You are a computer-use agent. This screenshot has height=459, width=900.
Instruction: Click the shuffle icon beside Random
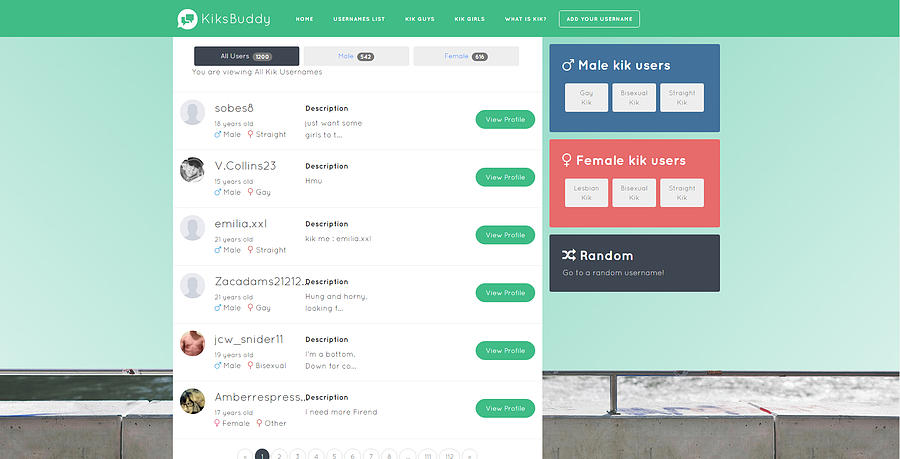coord(568,255)
